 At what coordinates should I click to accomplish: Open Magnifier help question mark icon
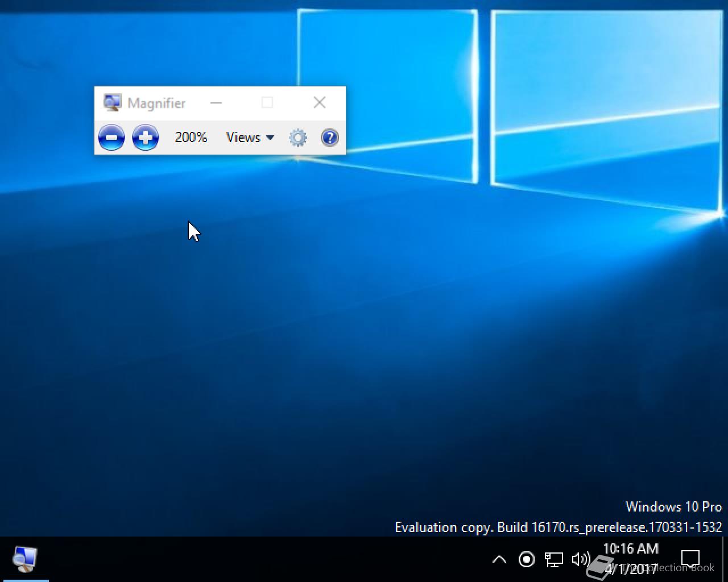click(330, 138)
